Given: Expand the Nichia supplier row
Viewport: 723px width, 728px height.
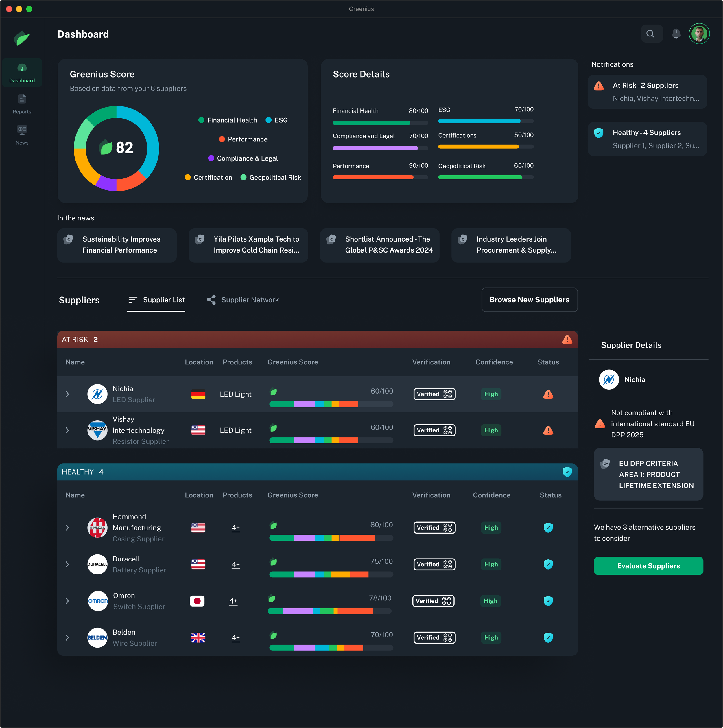Looking at the screenshot, I should point(67,394).
